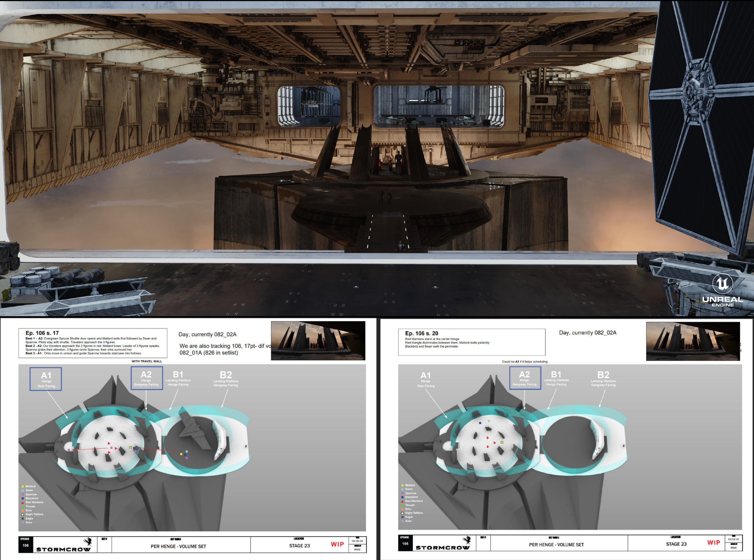Click episode number '106' on s. 17 title block
754x560 pixels.
pyautogui.click(x=25, y=546)
